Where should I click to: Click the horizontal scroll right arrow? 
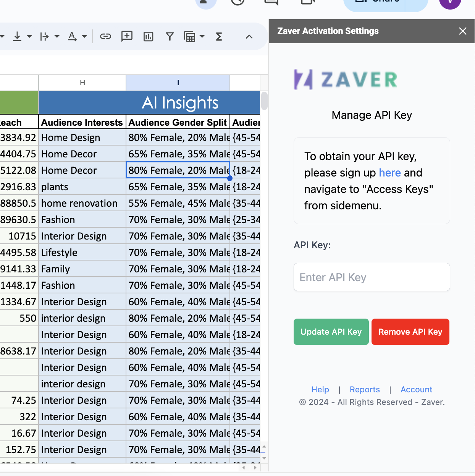point(255,467)
